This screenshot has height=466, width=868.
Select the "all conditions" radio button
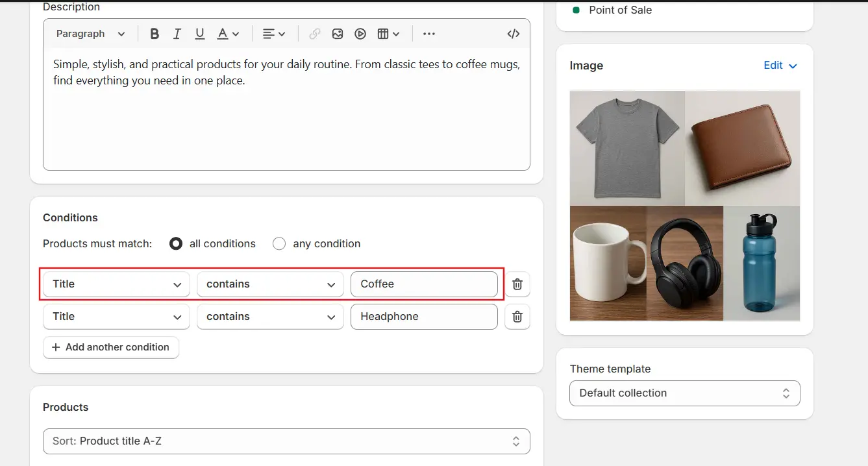click(176, 244)
